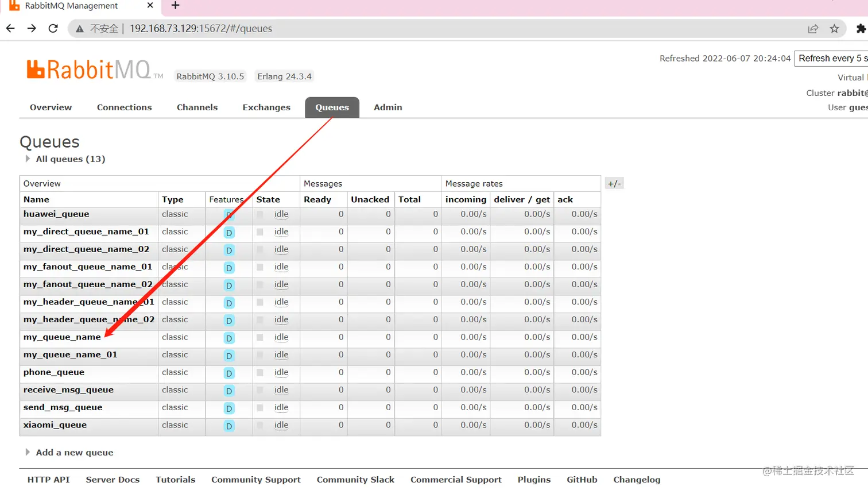Open the send_msg_queue queue
Screen dimensions: 868x490
pos(63,407)
